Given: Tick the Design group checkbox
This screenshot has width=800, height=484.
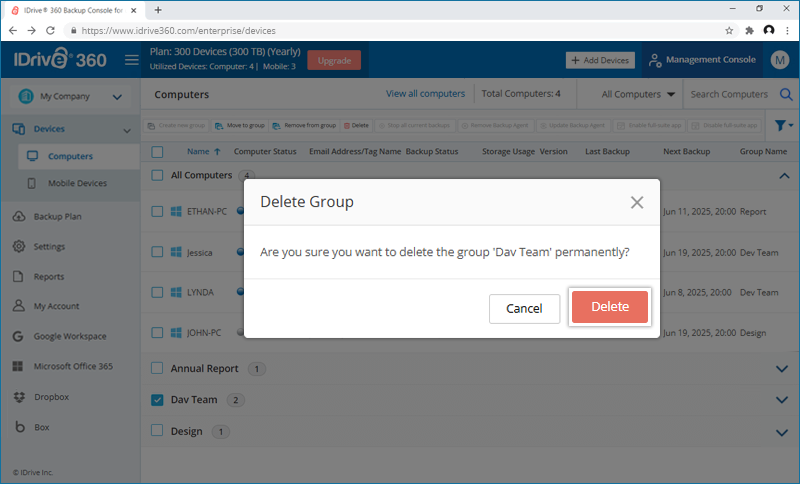Looking at the screenshot, I should [157, 432].
